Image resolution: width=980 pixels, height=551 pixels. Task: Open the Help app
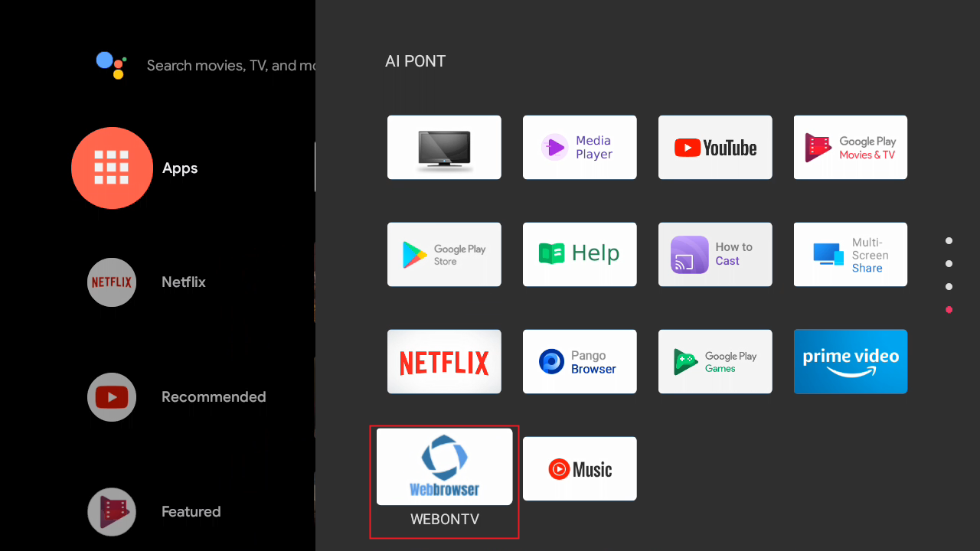pyautogui.click(x=580, y=255)
